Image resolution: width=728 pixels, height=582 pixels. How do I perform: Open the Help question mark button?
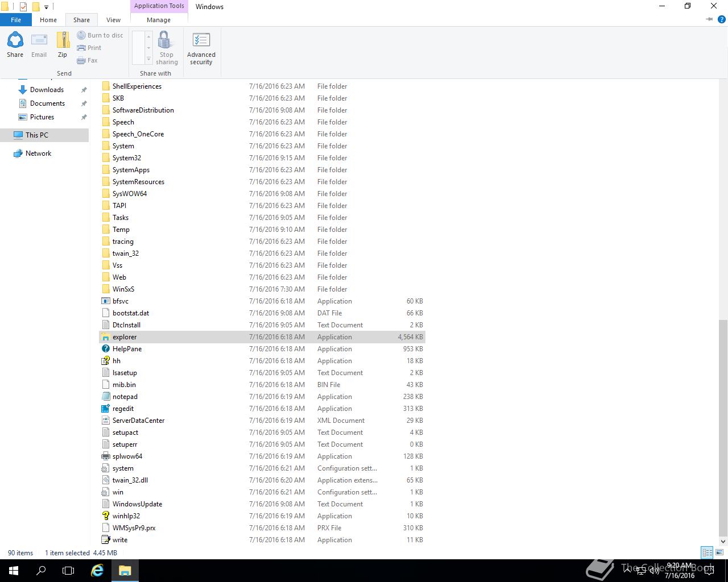(722, 19)
